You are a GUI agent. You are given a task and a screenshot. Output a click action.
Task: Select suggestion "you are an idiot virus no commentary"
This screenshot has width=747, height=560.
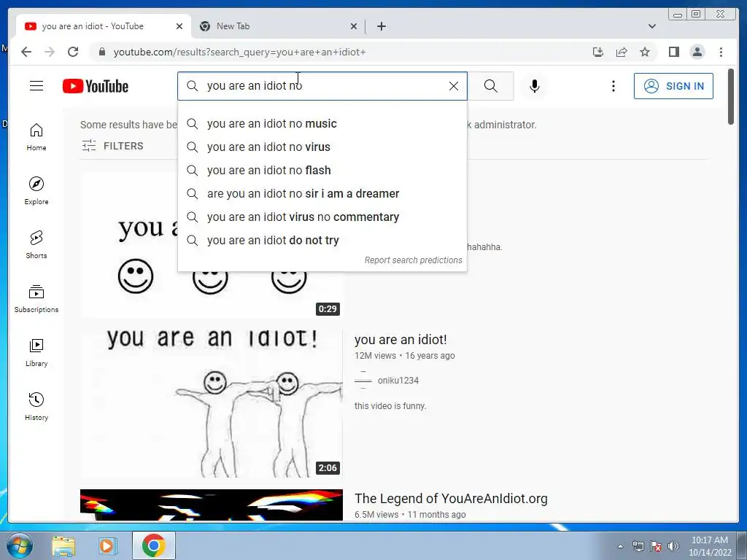pos(322,217)
